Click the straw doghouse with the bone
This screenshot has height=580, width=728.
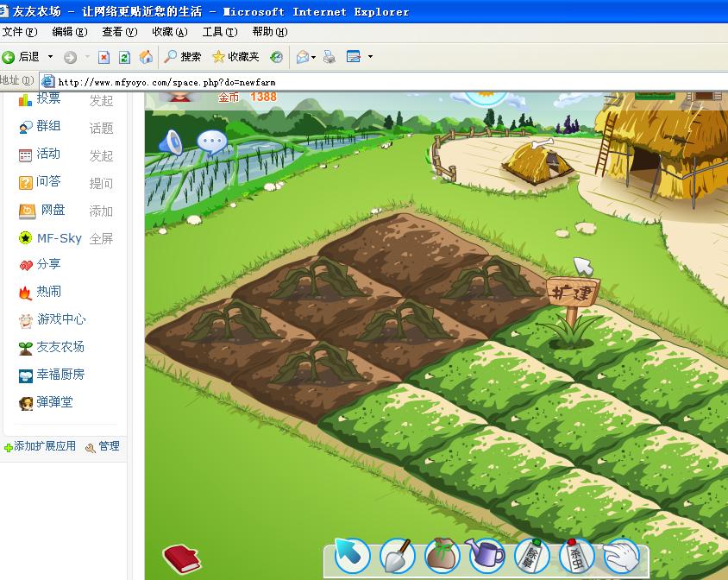coord(538,161)
